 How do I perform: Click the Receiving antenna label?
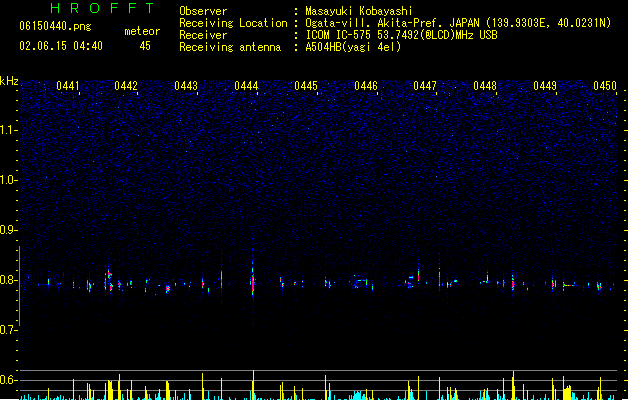tap(230, 47)
